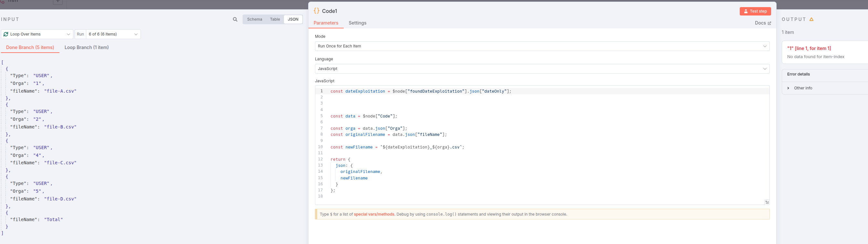Click line 1 dateExploitation code line
The image size is (868, 244).
pyautogui.click(x=421, y=92)
